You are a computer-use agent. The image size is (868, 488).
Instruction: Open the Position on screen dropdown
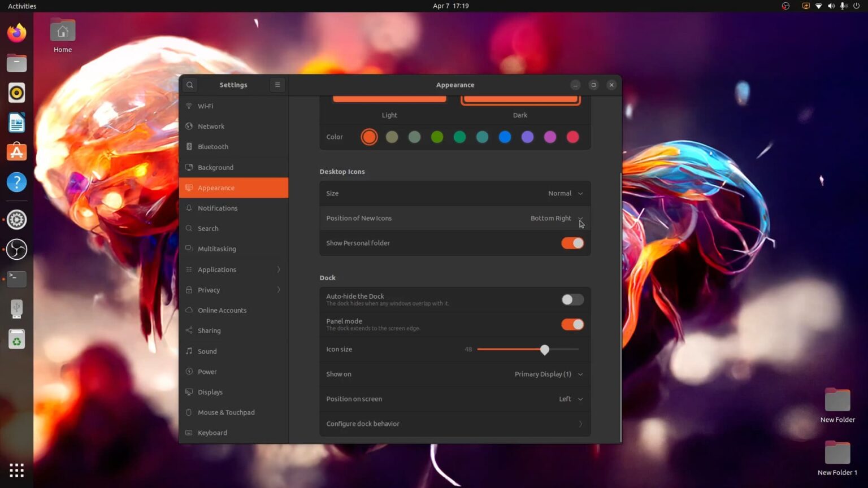[570, 399]
